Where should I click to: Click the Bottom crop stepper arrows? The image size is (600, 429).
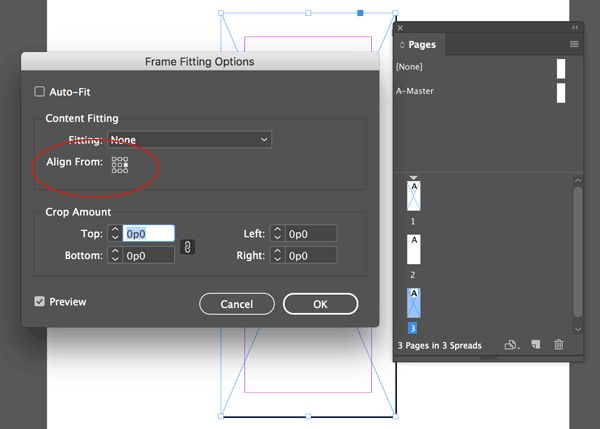(x=115, y=255)
